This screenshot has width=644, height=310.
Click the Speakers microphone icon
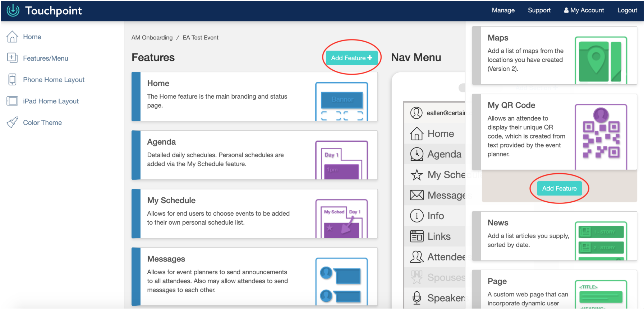pos(417,298)
